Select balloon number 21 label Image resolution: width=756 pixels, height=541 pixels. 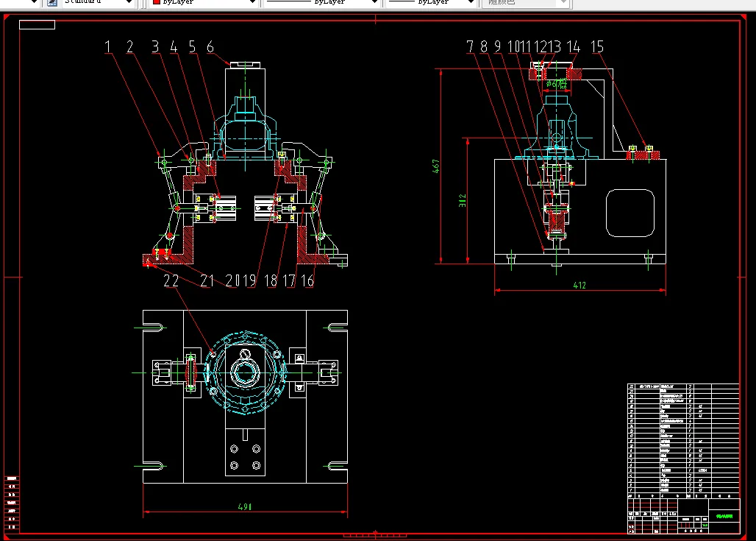(207, 280)
